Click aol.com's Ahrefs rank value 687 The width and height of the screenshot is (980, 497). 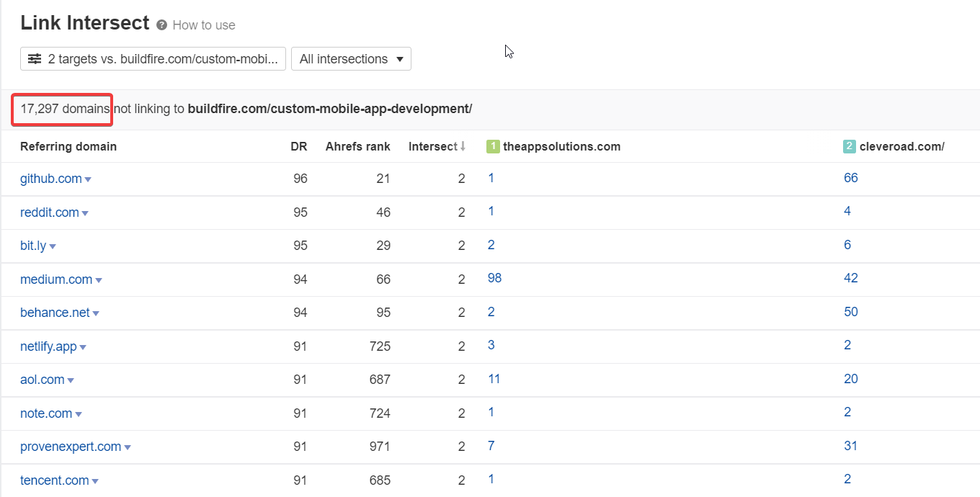[x=380, y=380]
